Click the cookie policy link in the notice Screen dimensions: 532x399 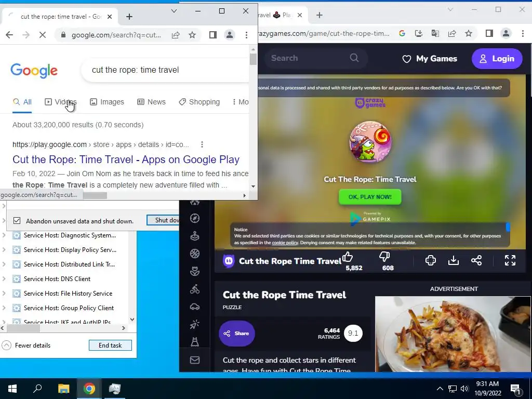pyautogui.click(x=285, y=243)
